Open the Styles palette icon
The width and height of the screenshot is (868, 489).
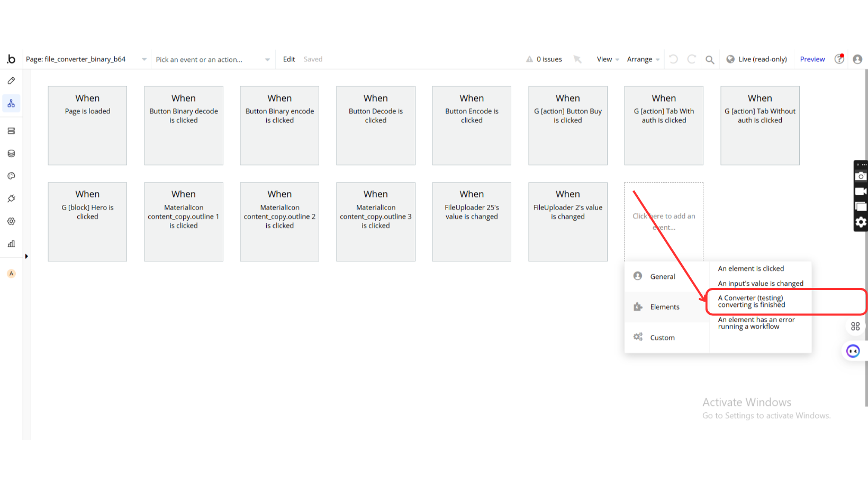[x=11, y=176]
